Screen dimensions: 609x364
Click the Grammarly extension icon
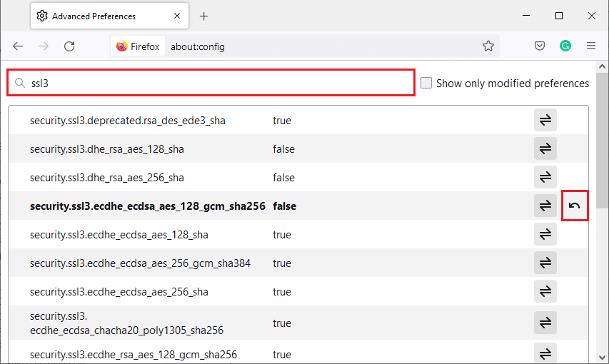[x=565, y=46]
